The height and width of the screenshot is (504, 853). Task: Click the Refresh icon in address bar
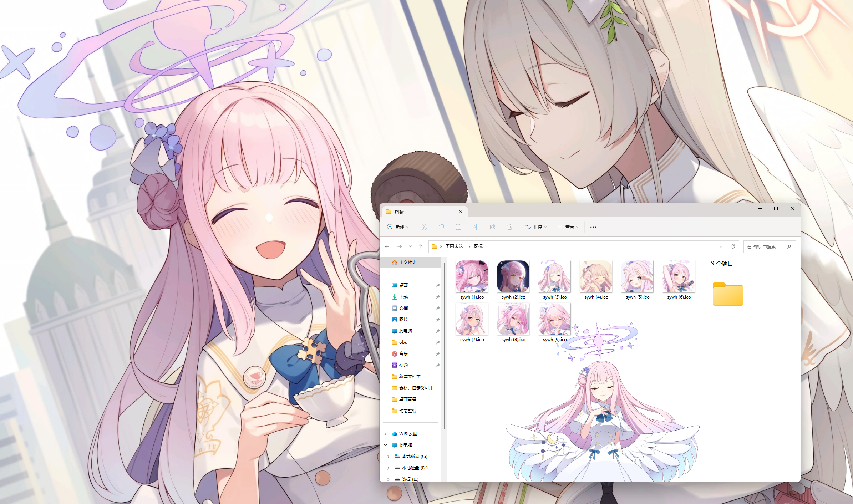[733, 246]
